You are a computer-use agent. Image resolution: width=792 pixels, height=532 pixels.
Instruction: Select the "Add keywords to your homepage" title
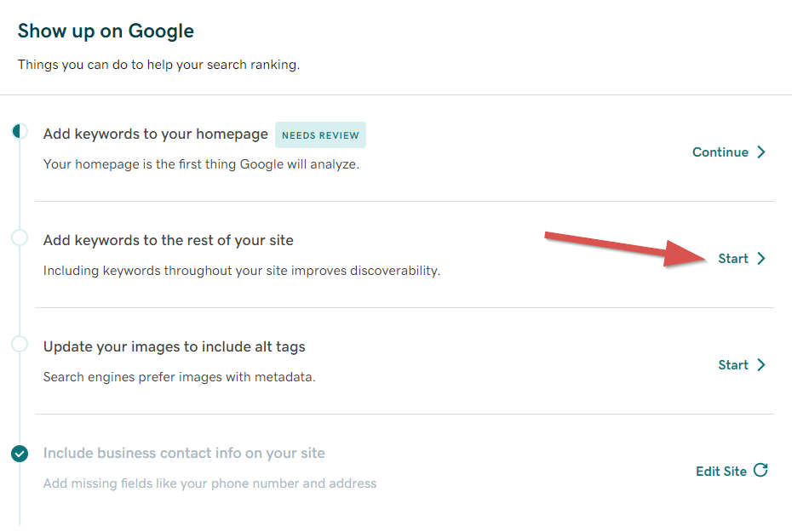point(156,134)
